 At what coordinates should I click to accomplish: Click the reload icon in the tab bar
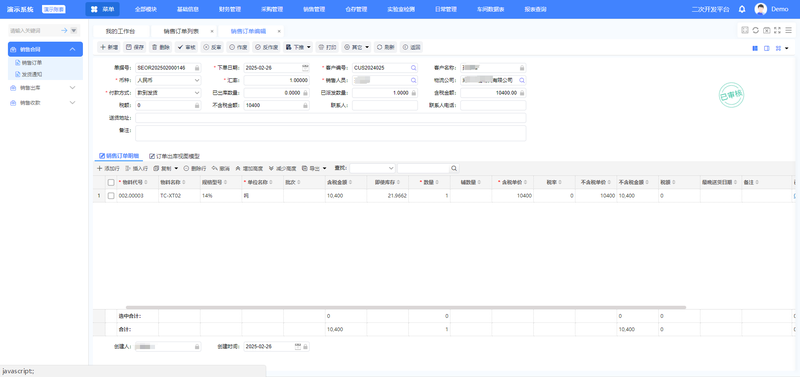(x=756, y=30)
